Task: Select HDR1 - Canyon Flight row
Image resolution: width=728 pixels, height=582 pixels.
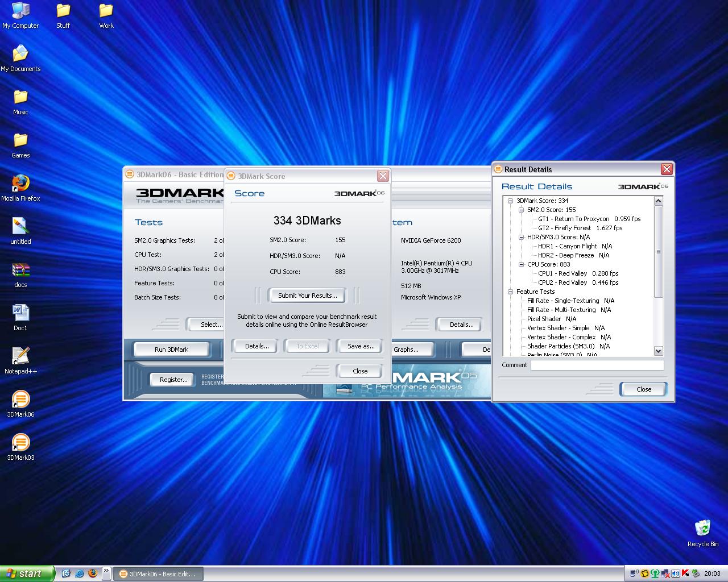Action: pyautogui.click(x=575, y=246)
